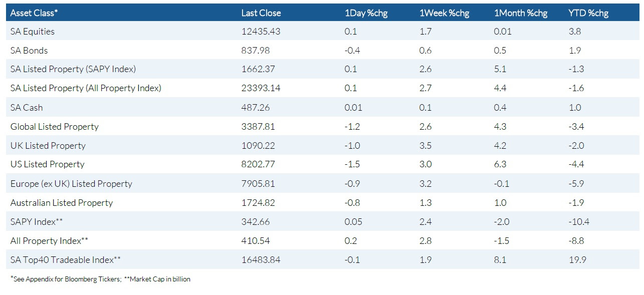Click the Last Close column header
644x295 pixels.
(x=261, y=13)
